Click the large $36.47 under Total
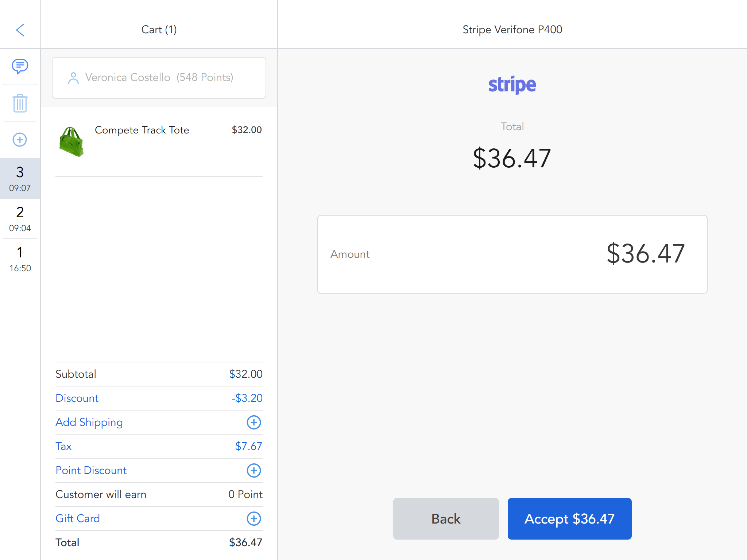 click(512, 159)
